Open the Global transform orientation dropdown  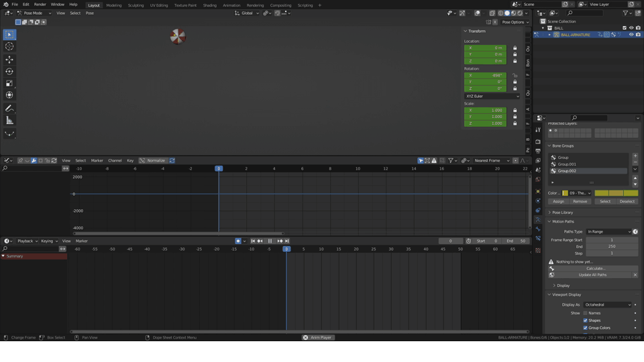click(247, 13)
